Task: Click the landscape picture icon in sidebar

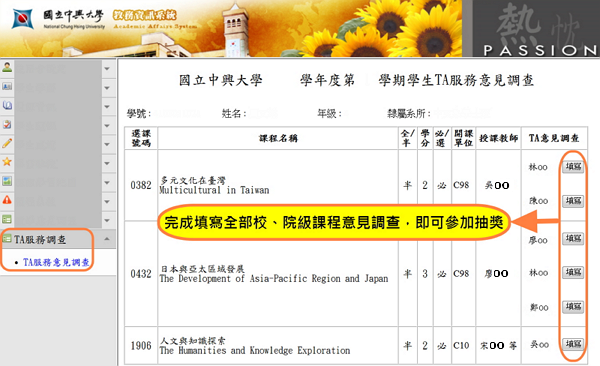Action: 7,181
